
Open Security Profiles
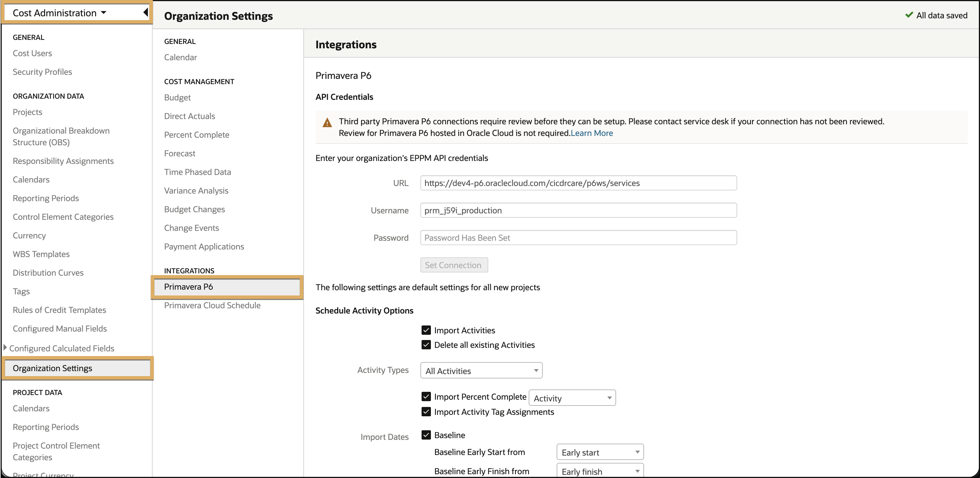pyautogui.click(x=42, y=72)
